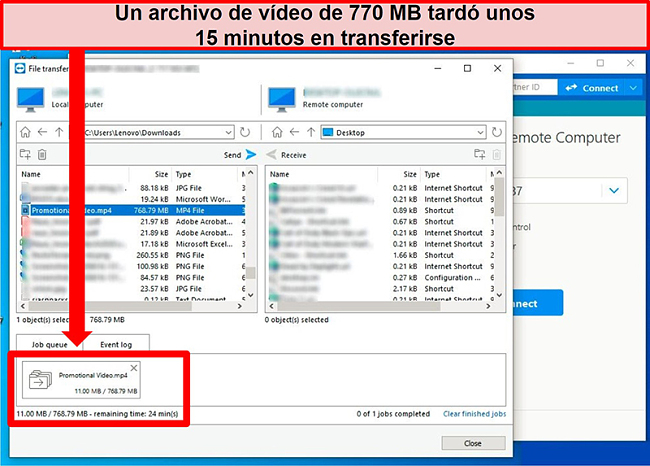Image resolution: width=650 pixels, height=466 pixels.
Task: Refresh the local Downloads folder listing
Action: coord(245,132)
